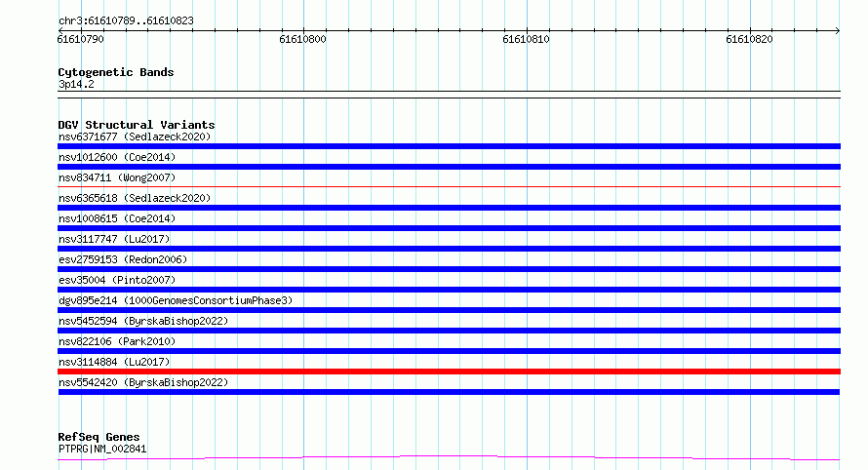
Task: Click the nsv5542420 (ByrskaBishop2022) label
Action: [143, 382]
